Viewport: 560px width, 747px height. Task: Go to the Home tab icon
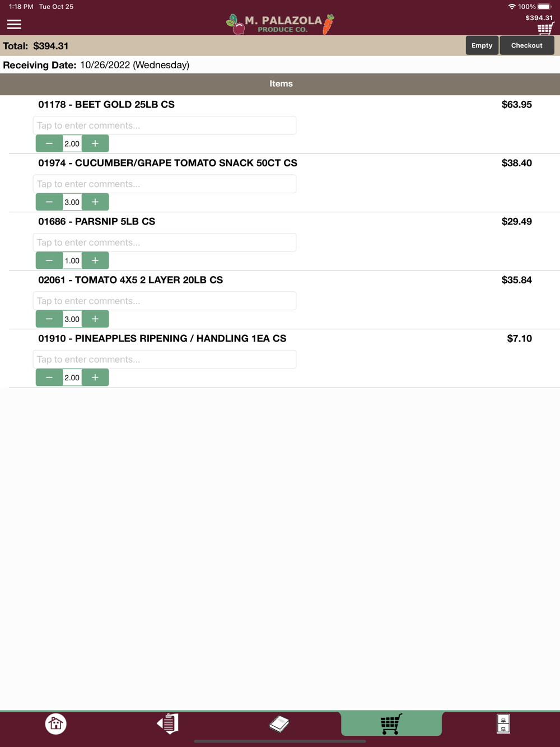(x=55, y=723)
